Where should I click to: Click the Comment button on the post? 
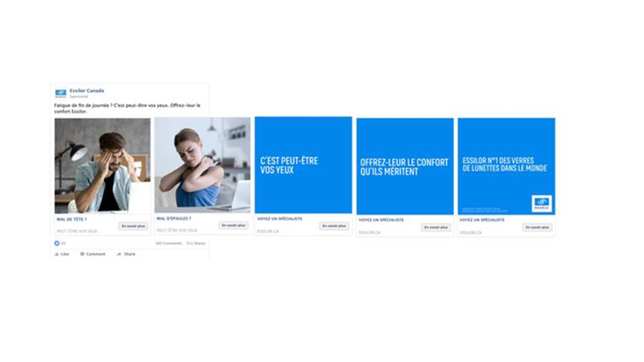(93, 254)
